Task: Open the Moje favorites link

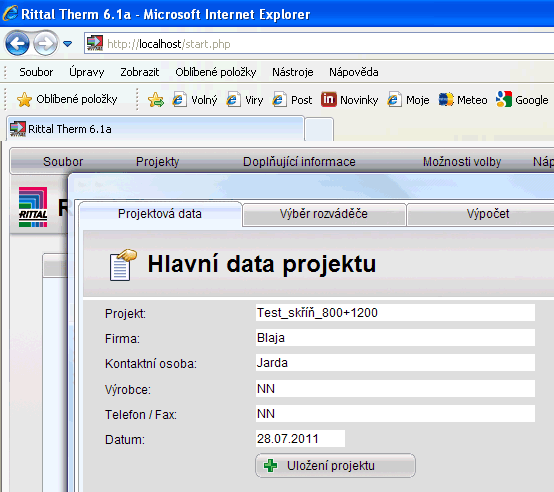Action: pyautogui.click(x=408, y=100)
